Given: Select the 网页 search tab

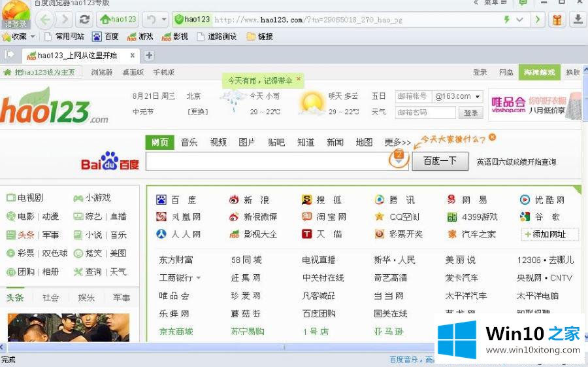Looking at the screenshot, I should click(160, 143).
